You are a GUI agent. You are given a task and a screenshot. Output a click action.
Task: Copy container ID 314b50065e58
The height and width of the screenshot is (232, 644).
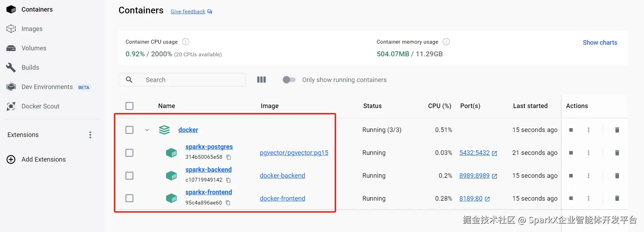[229, 157]
